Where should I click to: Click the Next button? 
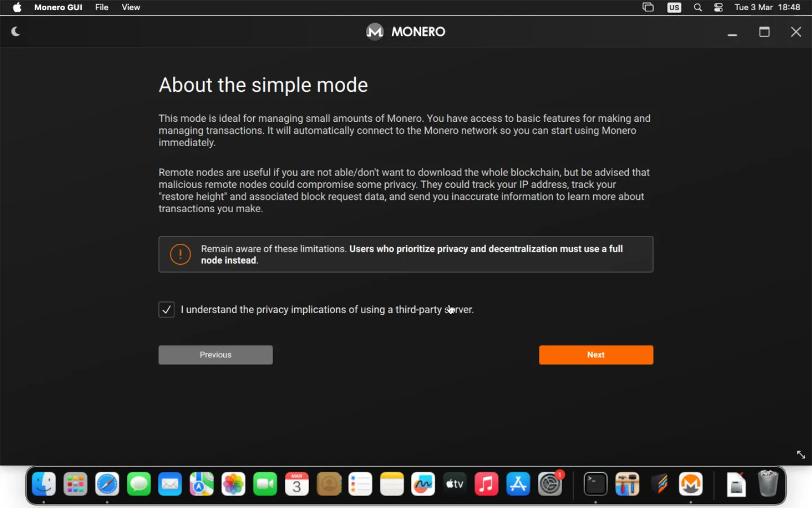pos(596,355)
